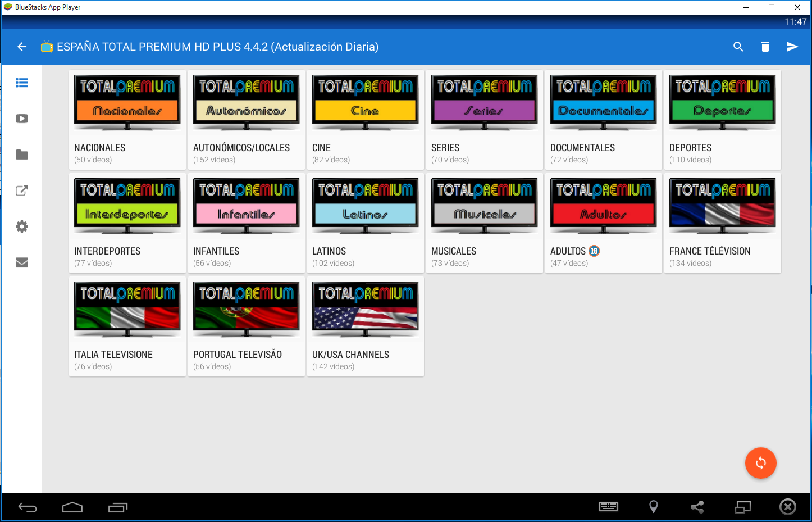
Task: Toggle the BlueStacks keyboard icon
Action: [x=608, y=507]
